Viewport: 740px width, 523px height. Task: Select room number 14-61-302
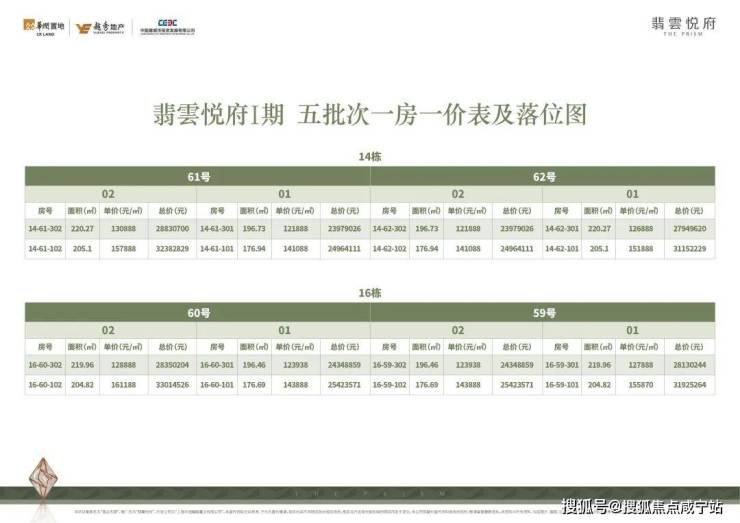pyautogui.click(x=45, y=228)
